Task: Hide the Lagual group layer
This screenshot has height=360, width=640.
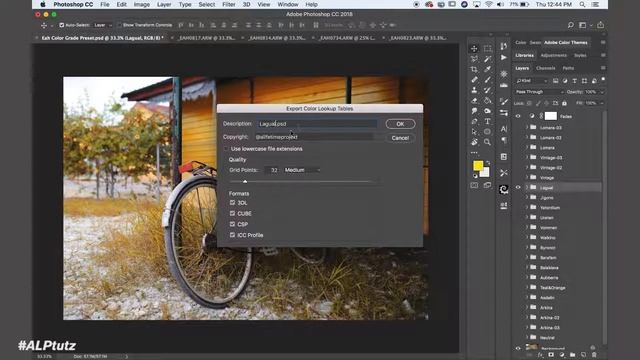Action: click(518, 188)
